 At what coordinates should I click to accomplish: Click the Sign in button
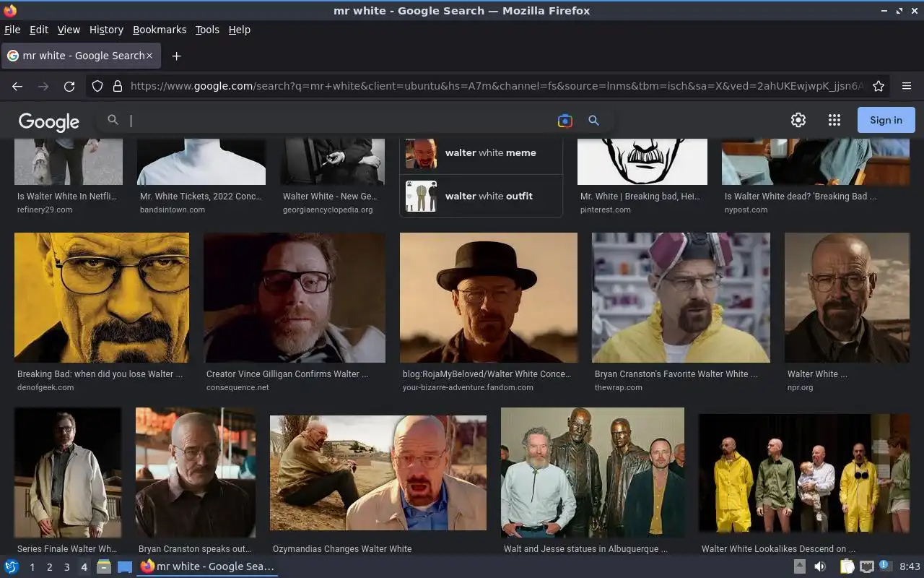coord(886,120)
